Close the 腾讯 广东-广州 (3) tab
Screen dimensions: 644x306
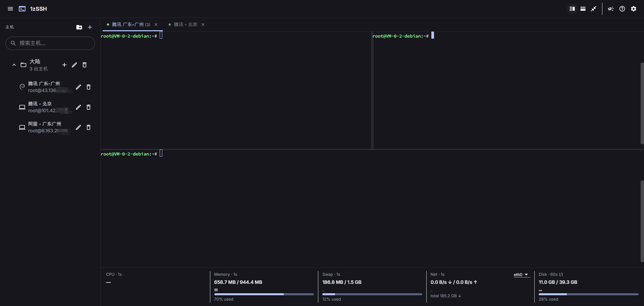156,25
